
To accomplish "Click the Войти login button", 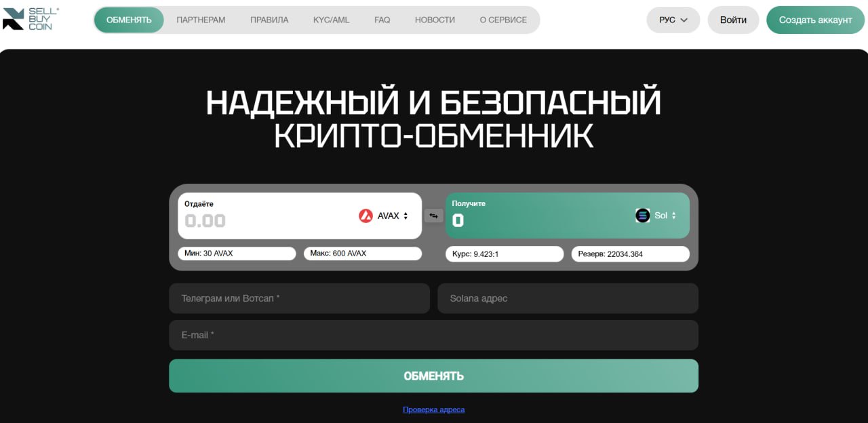I will pyautogui.click(x=733, y=20).
